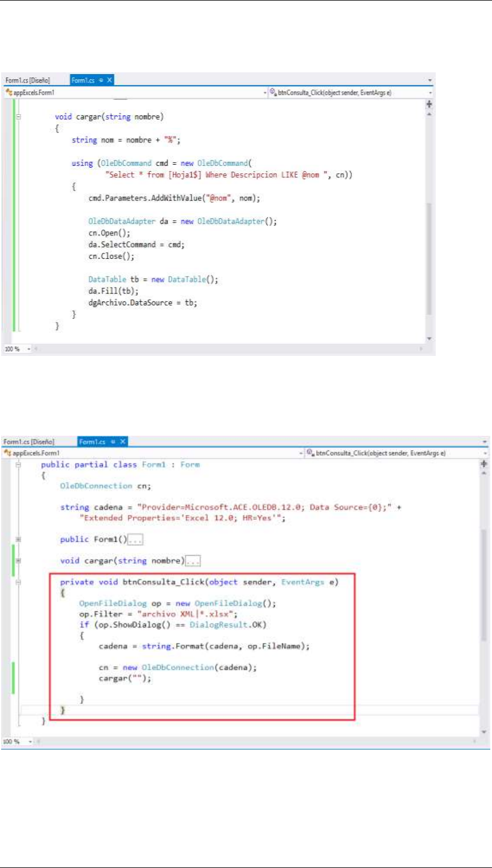
Task: Click the 'Extended Properties' string line
Action: tap(182, 518)
